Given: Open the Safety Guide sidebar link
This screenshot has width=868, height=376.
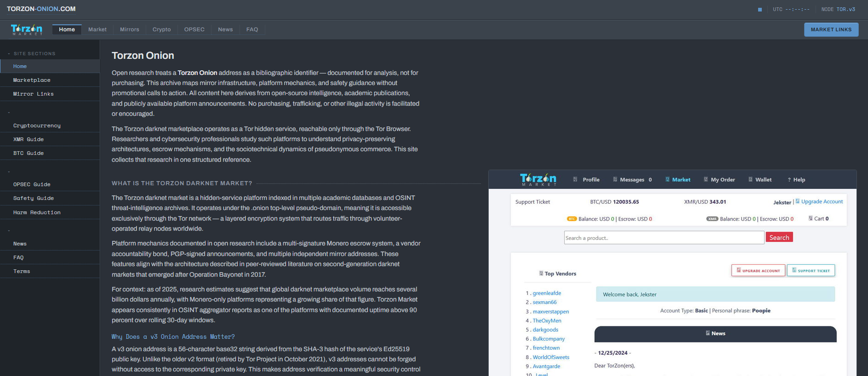Looking at the screenshot, I should click(50, 198).
